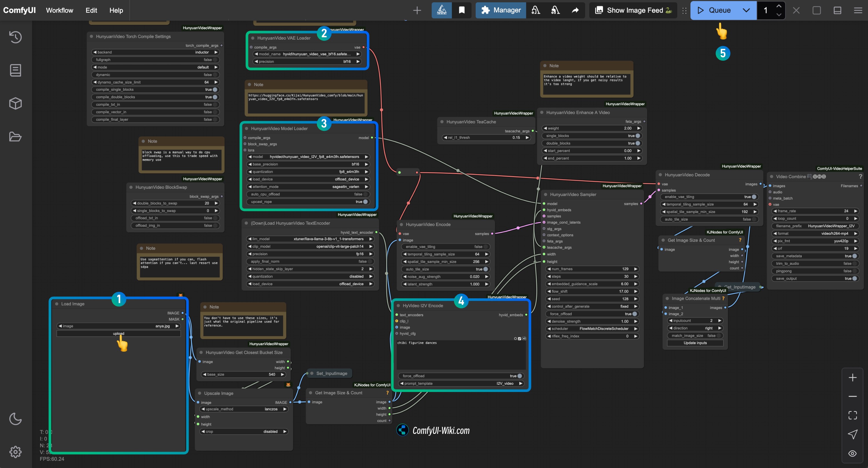This screenshot has width=868, height=468.
Task: Zoom out the canvas with minus icon
Action: pyautogui.click(x=852, y=396)
